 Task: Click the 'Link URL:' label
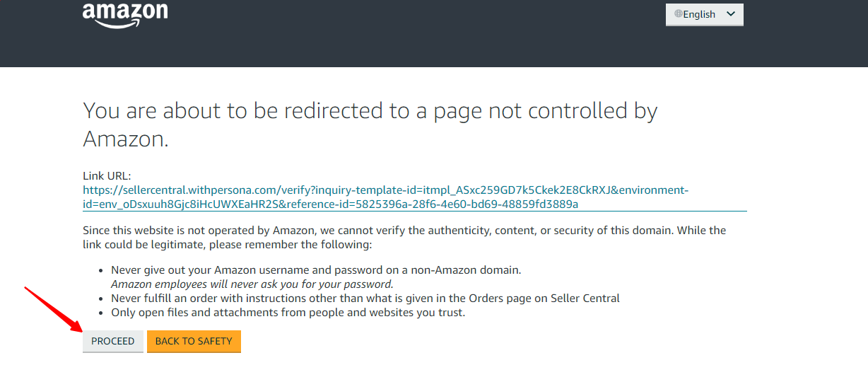click(107, 175)
